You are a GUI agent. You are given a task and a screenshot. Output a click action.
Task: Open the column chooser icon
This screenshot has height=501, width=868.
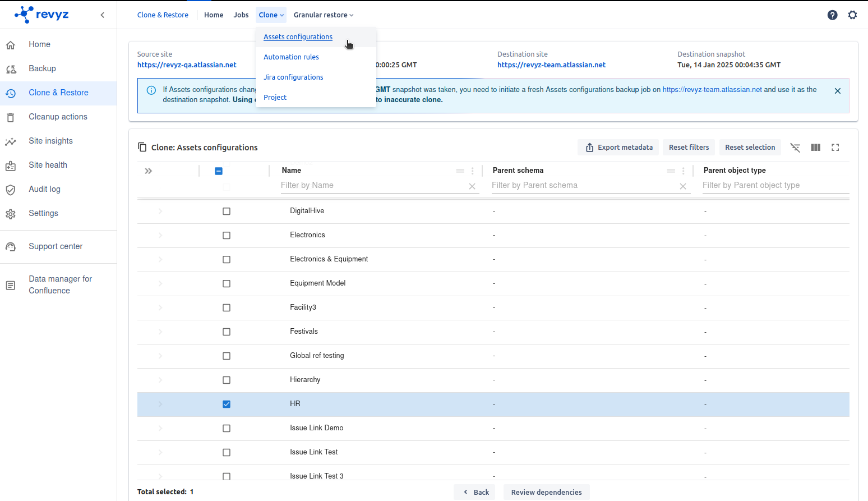[815, 148]
